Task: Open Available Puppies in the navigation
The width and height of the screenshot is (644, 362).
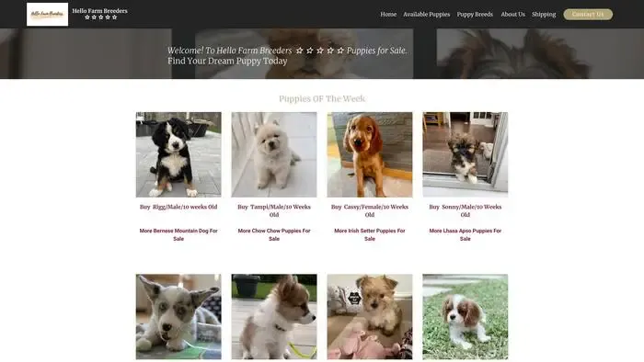Action: (426, 15)
